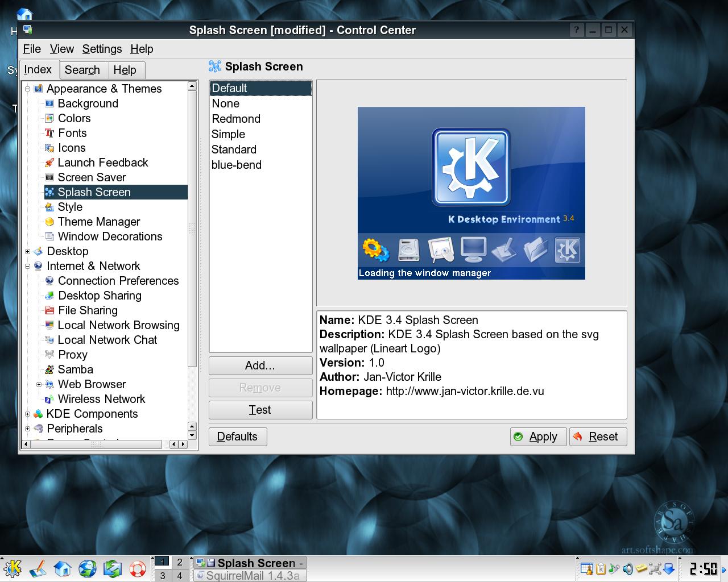
Task: Choose None in the splash theme list
Action: pyautogui.click(x=260, y=103)
